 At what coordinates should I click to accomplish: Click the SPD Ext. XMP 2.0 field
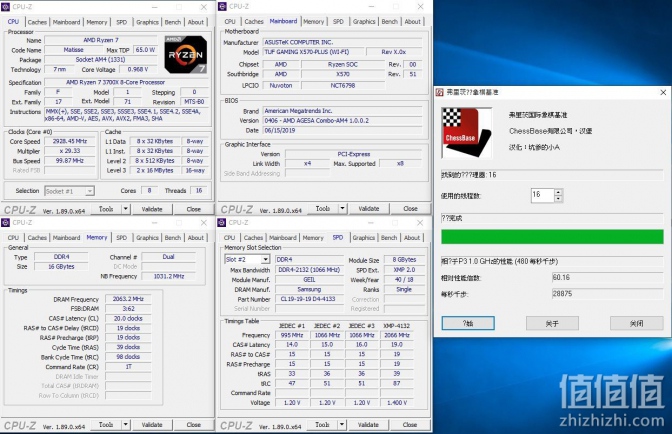[x=404, y=269]
